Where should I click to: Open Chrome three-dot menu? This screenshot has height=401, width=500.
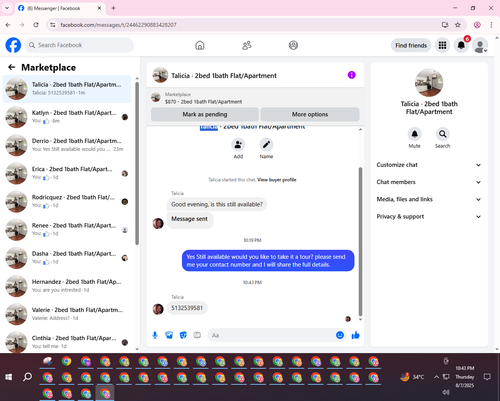click(491, 25)
